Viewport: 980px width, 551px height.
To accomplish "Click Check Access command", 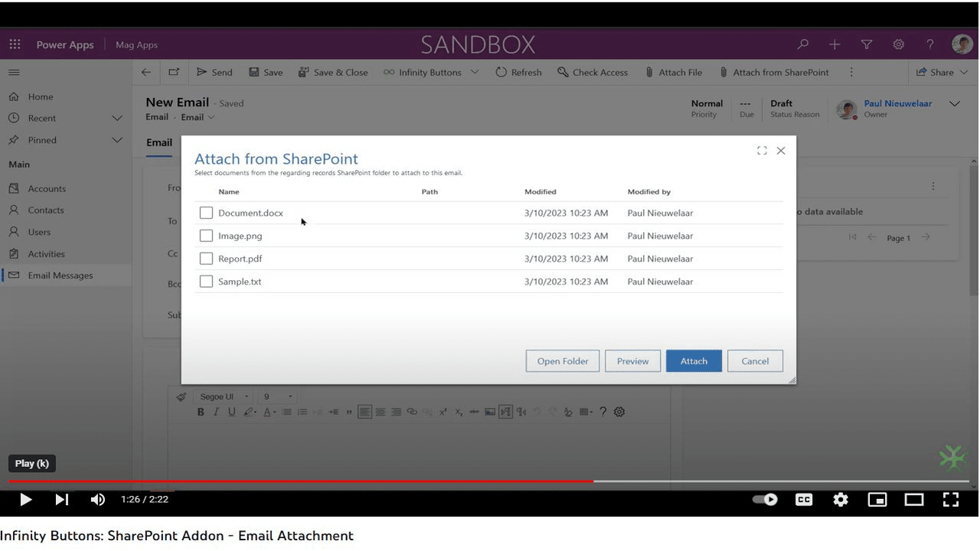I will click(x=593, y=72).
